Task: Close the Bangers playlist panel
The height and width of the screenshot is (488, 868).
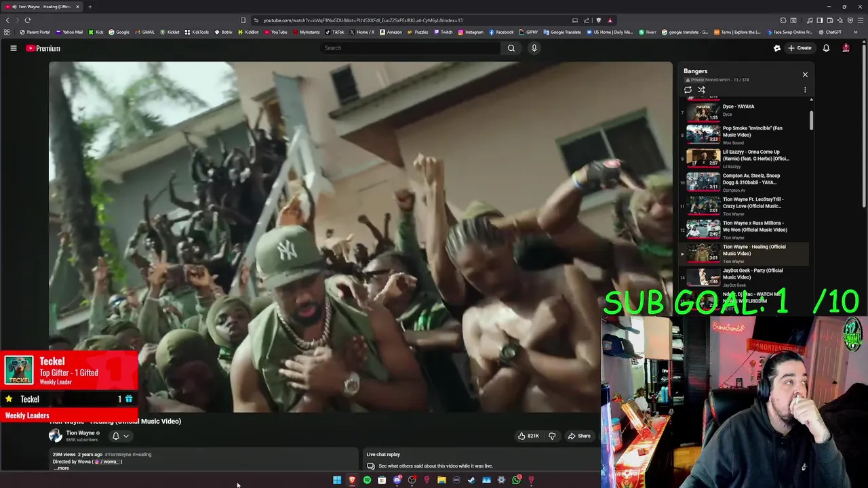Action: pos(805,75)
